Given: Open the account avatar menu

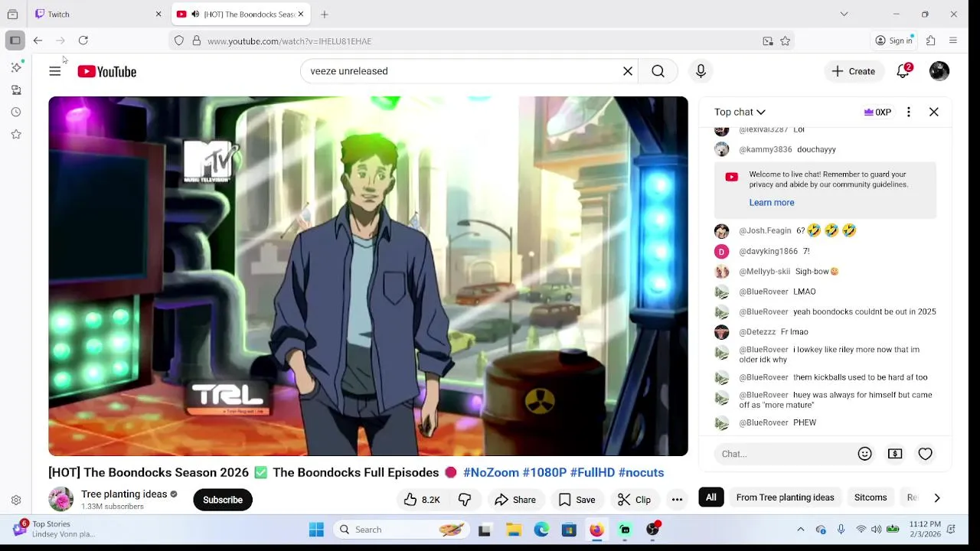Looking at the screenshot, I should point(939,71).
